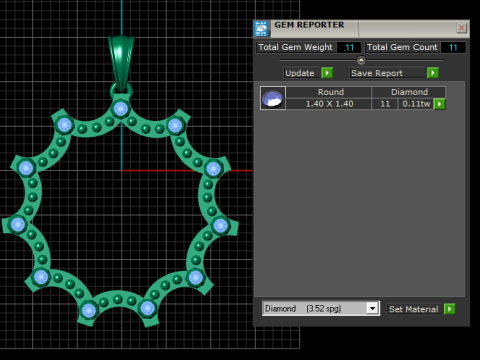480x360 pixels.
Task: Collapse panel with the round up-arrow handle
Action: [x=361, y=60]
